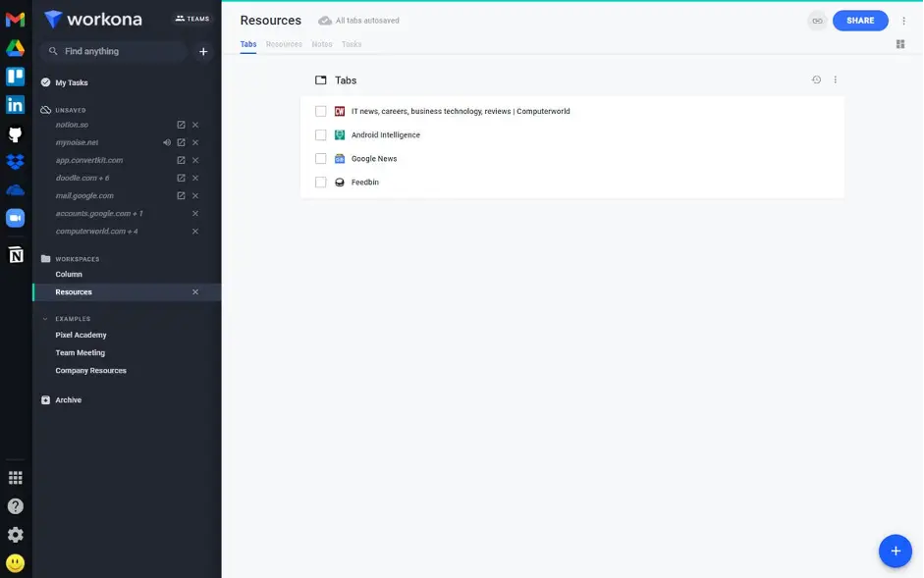Viewport: 924px width, 578px height.
Task: Open the Notes tab
Action: click(x=322, y=44)
